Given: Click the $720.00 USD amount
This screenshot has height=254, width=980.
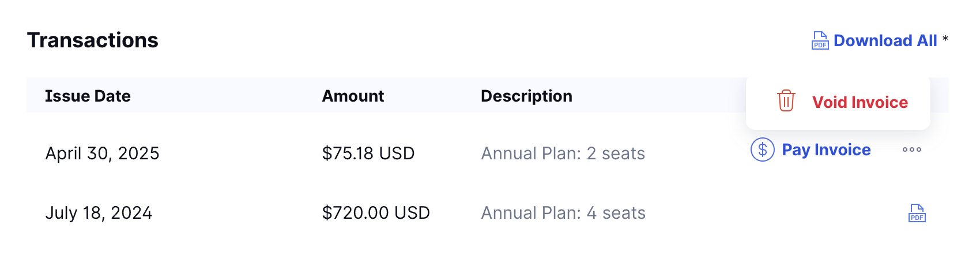Looking at the screenshot, I should (376, 213).
